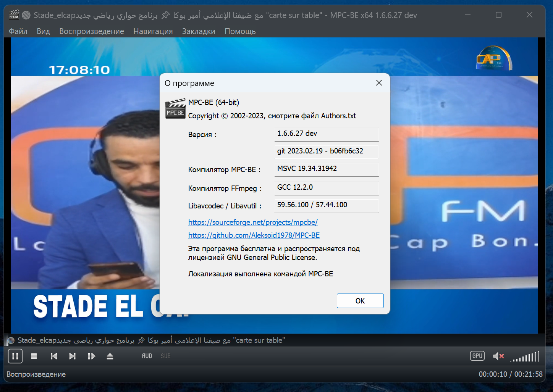Image resolution: width=553 pixels, height=392 pixels.
Task: Adjust the volume slider
Action: coord(524,357)
